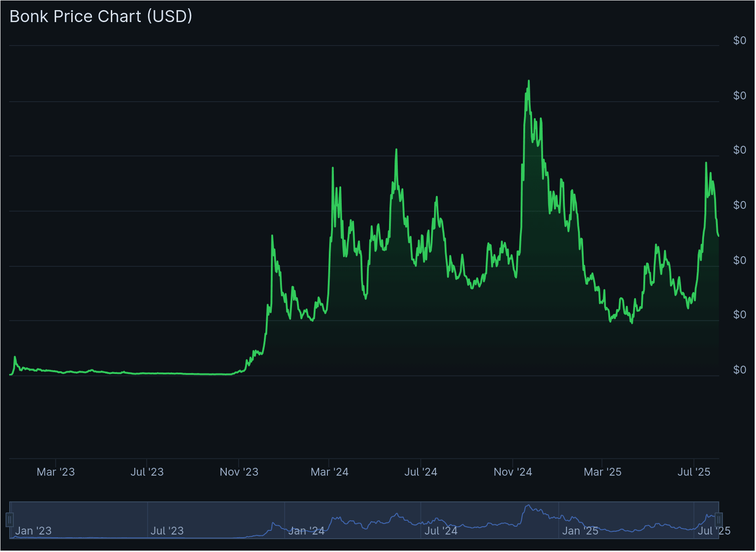Image resolution: width=756 pixels, height=552 pixels.
Task: Click the Jul '23 main axis label
Action: pos(147,472)
